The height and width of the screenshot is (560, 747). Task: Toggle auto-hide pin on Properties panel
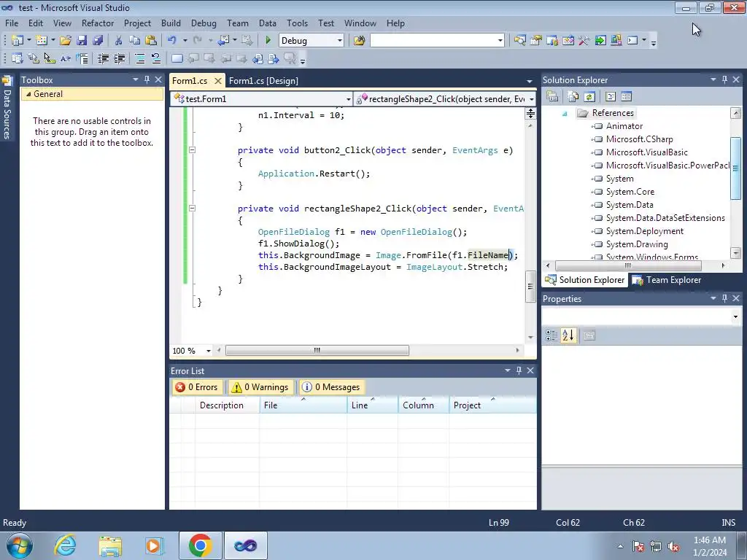(724, 298)
